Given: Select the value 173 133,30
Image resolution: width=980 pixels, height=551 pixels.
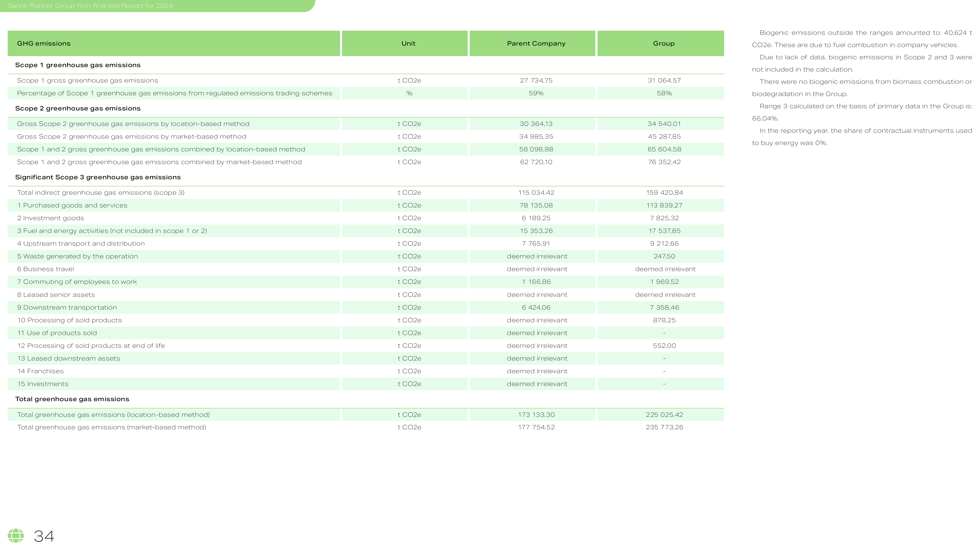Looking at the screenshot, I should (x=536, y=415).
